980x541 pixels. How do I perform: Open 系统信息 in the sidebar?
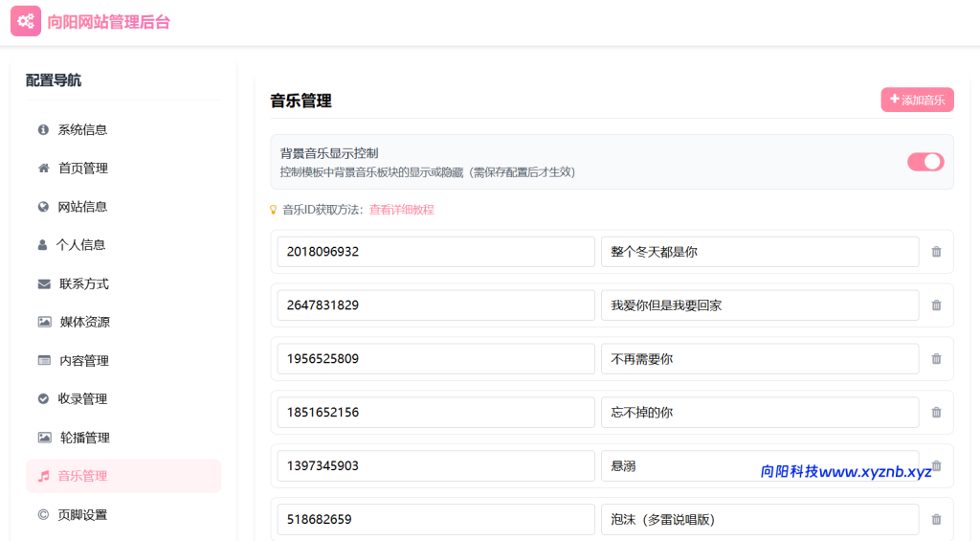[123, 129]
